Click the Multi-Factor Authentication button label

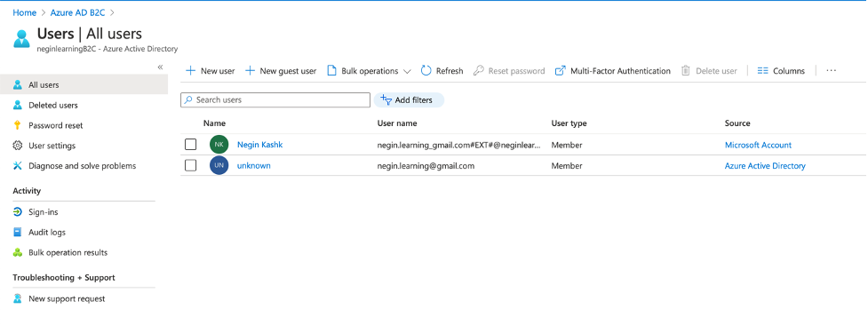(x=620, y=71)
